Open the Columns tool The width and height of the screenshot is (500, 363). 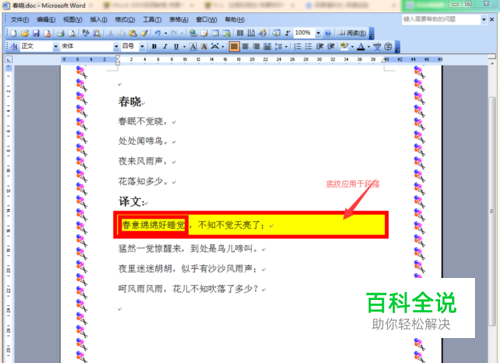pos(240,33)
